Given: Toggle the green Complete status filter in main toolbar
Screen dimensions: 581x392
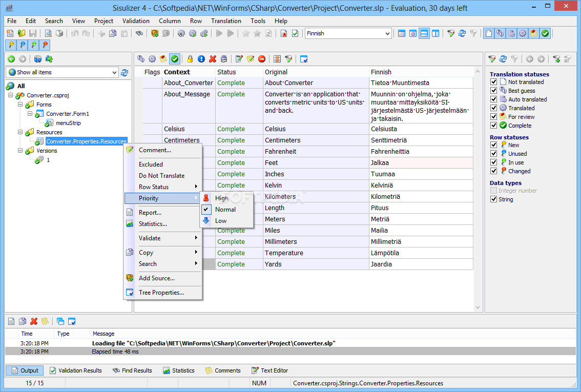Looking at the screenshot, I should 545,33.
